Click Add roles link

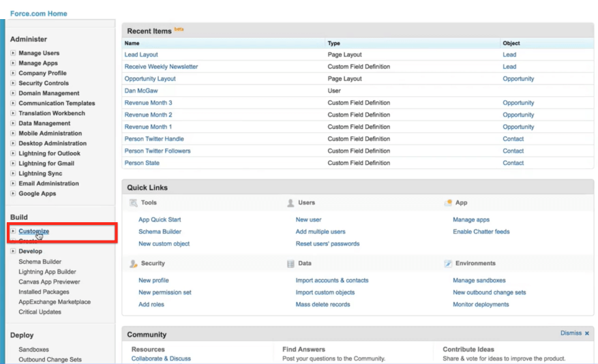click(151, 305)
